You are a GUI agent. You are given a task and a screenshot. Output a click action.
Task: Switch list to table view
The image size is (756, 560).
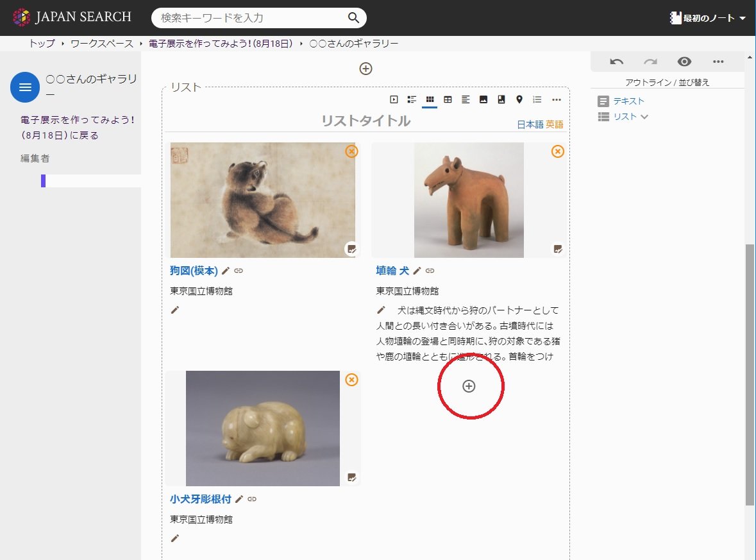point(448,99)
